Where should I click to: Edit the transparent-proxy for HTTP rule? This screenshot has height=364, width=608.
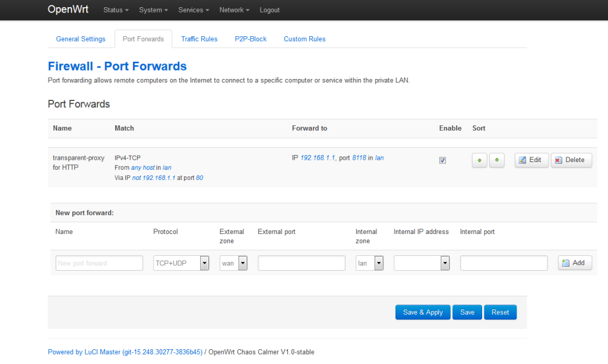pos(531,160)
